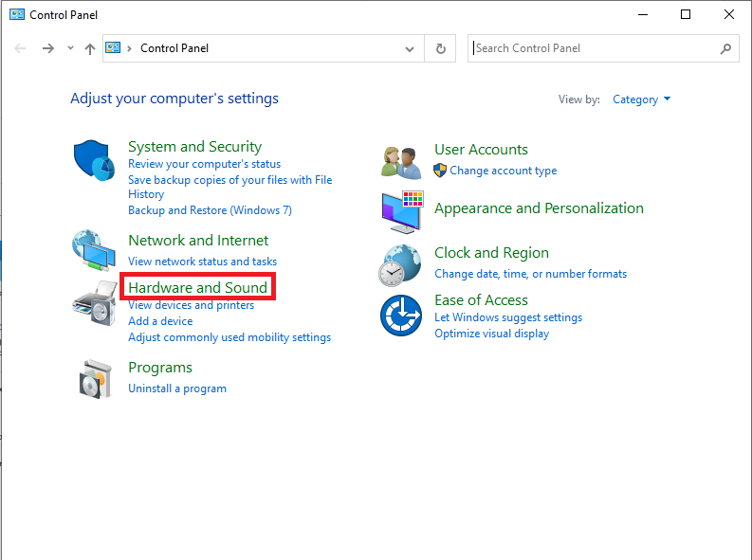
Task: Open the System and Security shield icon
Action: click(x=94, y=160)
